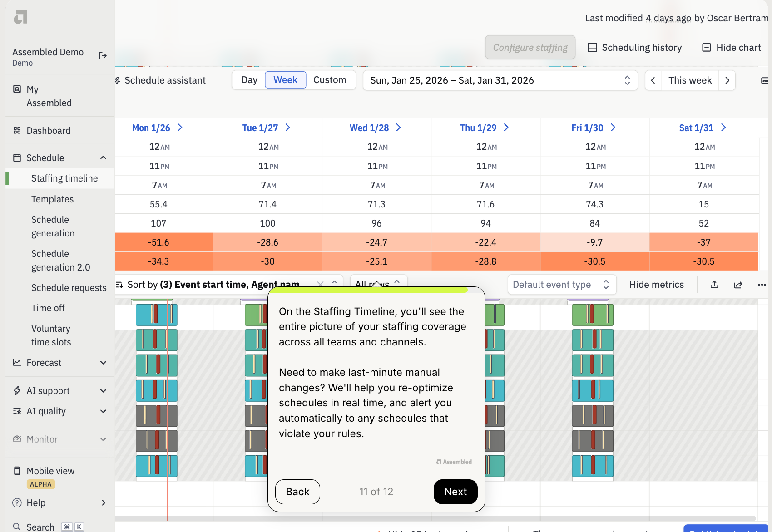
Task: Click the share arrow icon
Action: [x=738, y=285]
